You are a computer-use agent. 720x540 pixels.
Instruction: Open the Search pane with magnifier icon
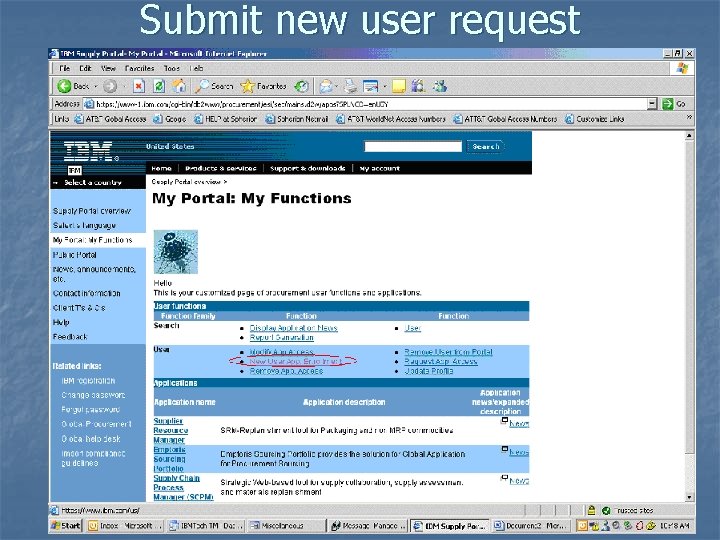point(214,86)
